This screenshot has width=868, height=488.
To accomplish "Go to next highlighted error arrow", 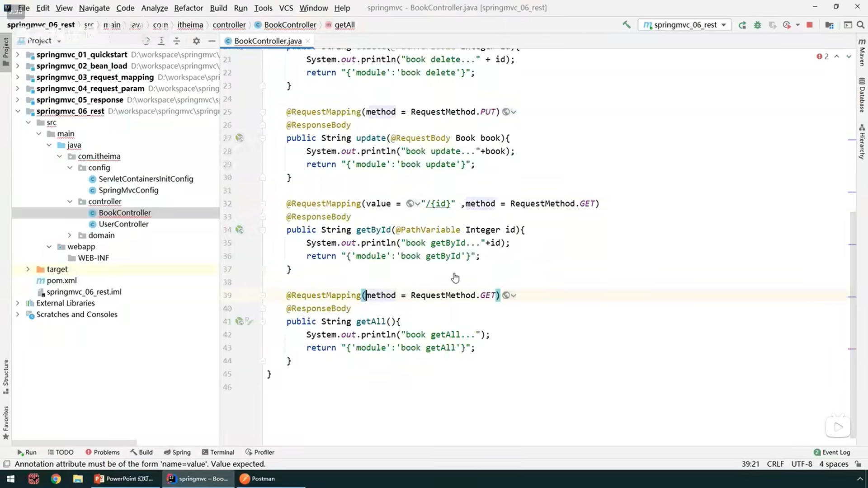I will (x=849, y=56).
